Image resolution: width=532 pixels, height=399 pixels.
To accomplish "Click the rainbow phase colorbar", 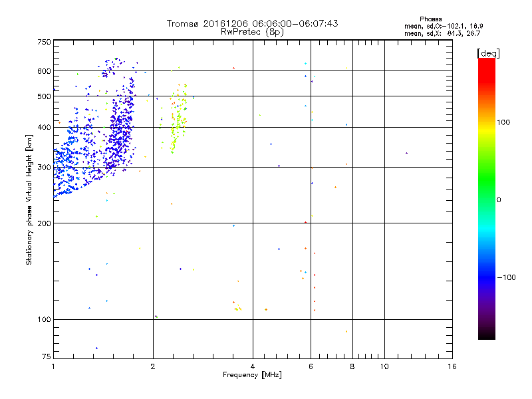I will coord(487,198).
